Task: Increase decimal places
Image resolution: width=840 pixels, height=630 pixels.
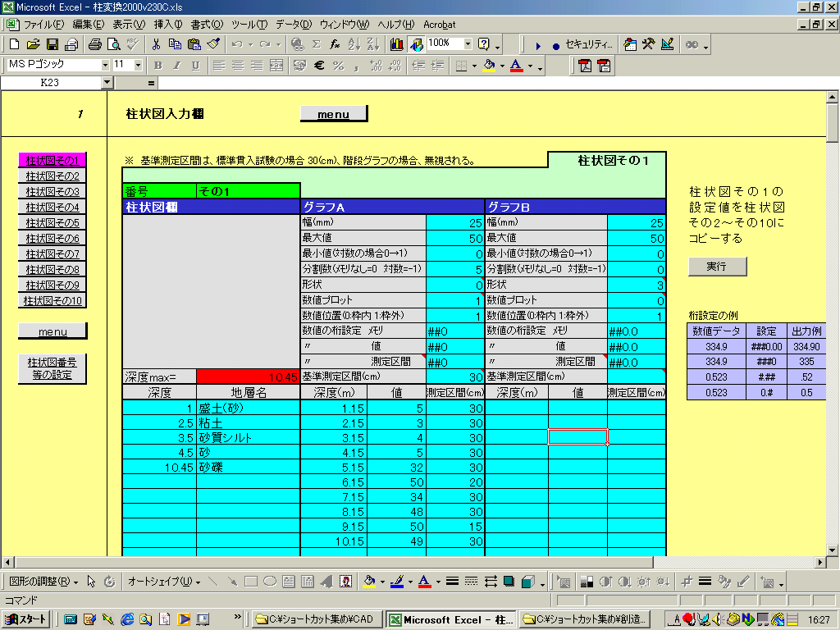Action: [376, 66]
